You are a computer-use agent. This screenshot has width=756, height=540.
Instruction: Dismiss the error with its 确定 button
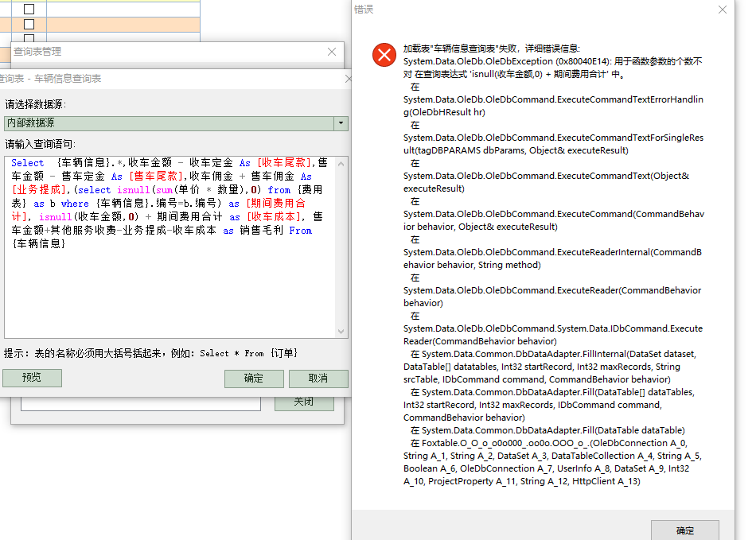point(684,530)
